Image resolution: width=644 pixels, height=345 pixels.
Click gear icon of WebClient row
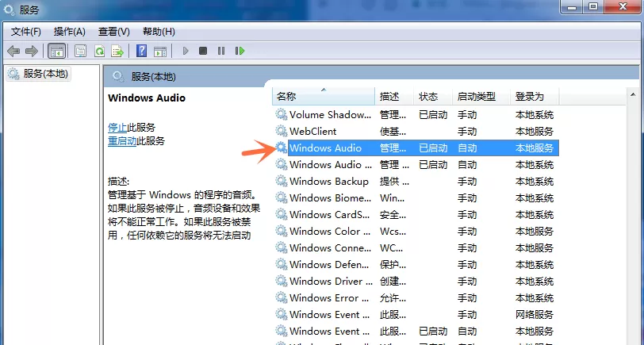[282, 131]
